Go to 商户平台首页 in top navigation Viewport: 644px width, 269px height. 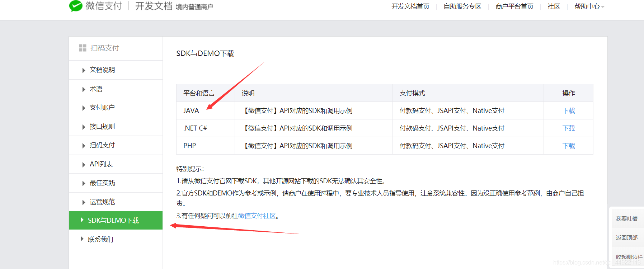click(514, 6)
